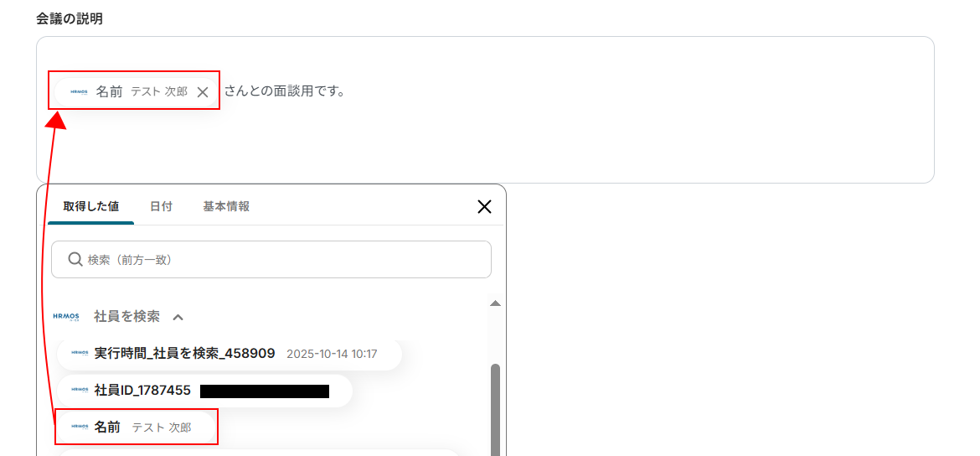
Task: Remove the 名前 tag with its X icon
Action: [203, 92]
